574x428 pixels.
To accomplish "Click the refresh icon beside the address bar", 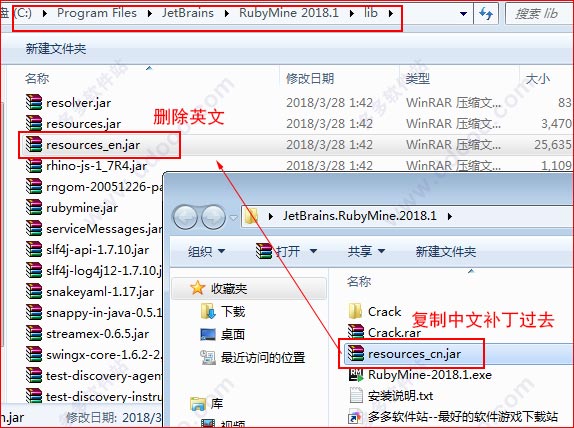I will [486, 14].
